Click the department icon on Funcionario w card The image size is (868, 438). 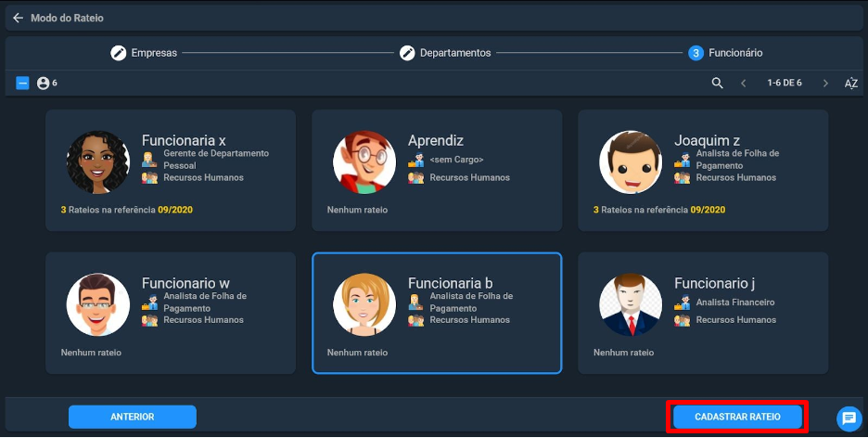click(x=149, y=320)
